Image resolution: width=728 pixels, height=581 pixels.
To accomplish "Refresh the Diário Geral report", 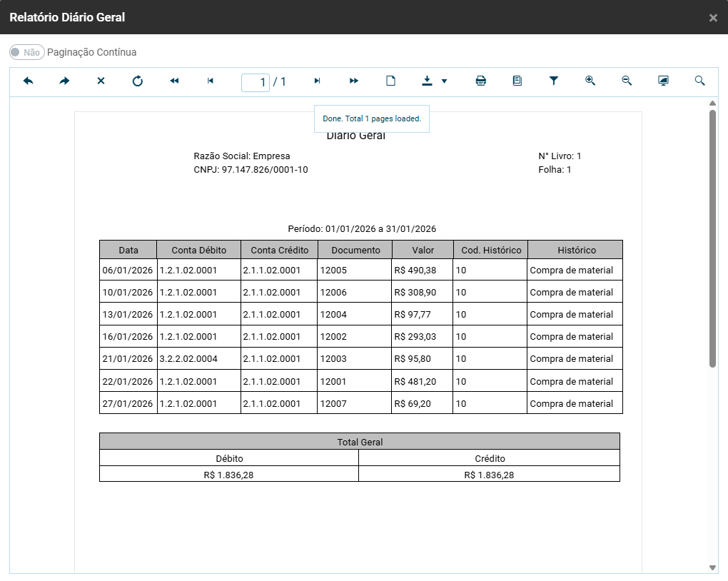I will click(x=138, y=81).
